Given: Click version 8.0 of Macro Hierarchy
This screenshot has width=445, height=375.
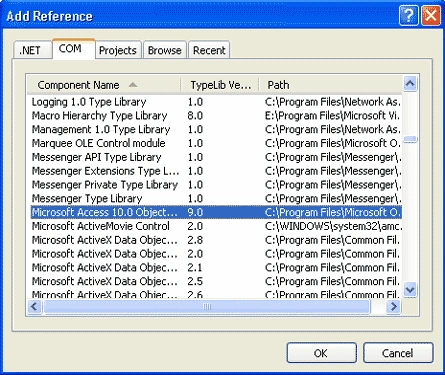Looking at the screenshot, I should pyautogui.click(x=195, y=116).
